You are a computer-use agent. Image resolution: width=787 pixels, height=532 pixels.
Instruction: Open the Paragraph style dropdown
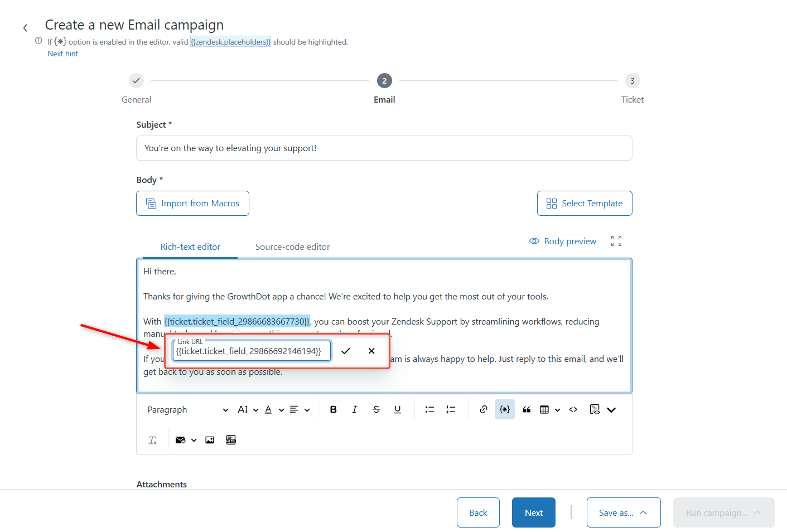(187, 410)
